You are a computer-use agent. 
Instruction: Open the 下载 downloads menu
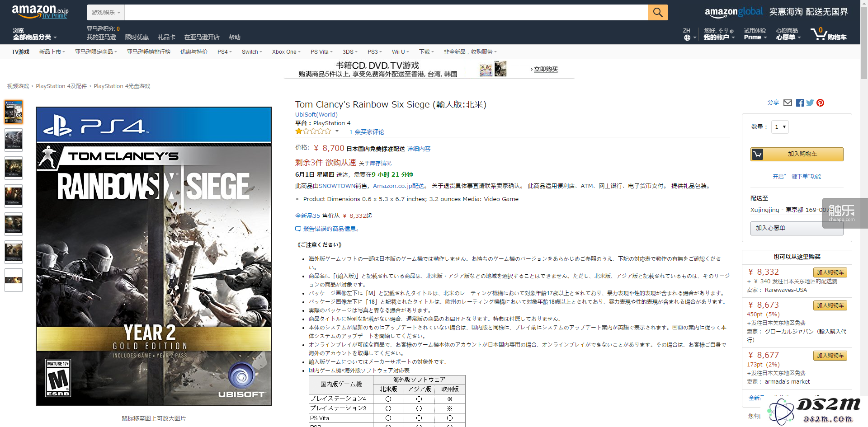click(x=426, y=52)
